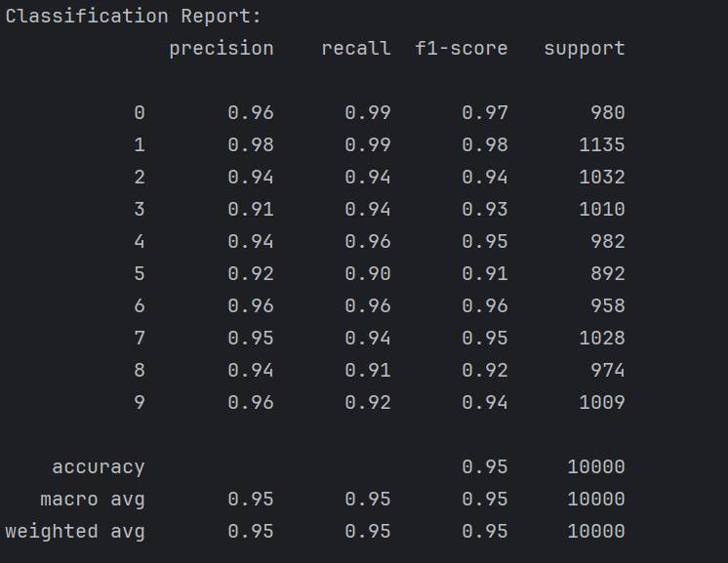This screenshot has height=563, width=728.
Task: Click the 'support' column header
Action: [585, 49]
